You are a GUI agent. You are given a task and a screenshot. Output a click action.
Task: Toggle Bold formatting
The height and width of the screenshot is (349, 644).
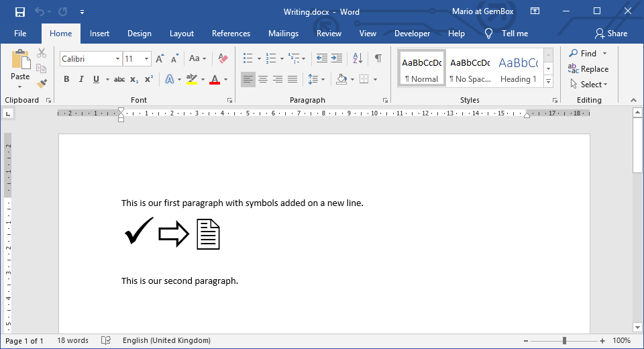click(x=66, y=79)
